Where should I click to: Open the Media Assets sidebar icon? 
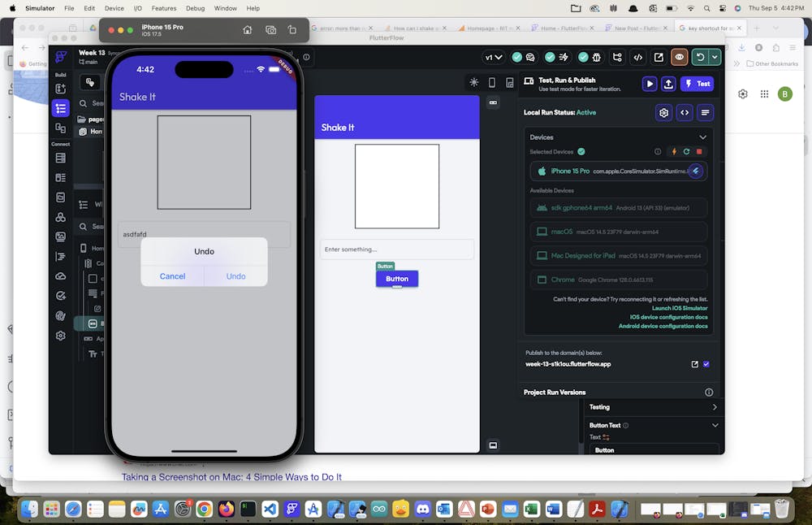[61, 236]
